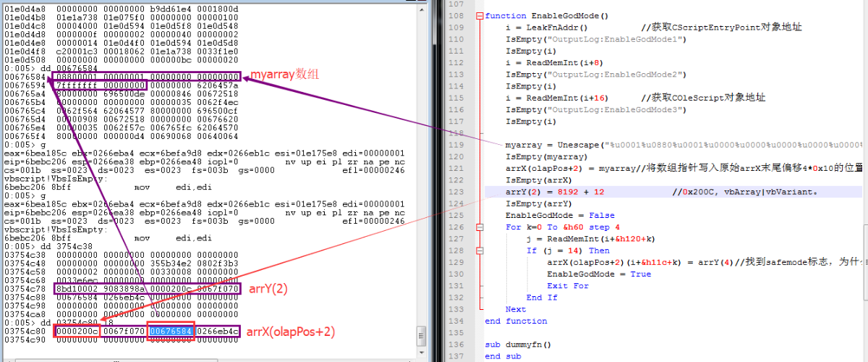Click memory address 03754c48 in the debugger output
The height and width of the screenshot is (362, 868).
[x=25, y=262]
